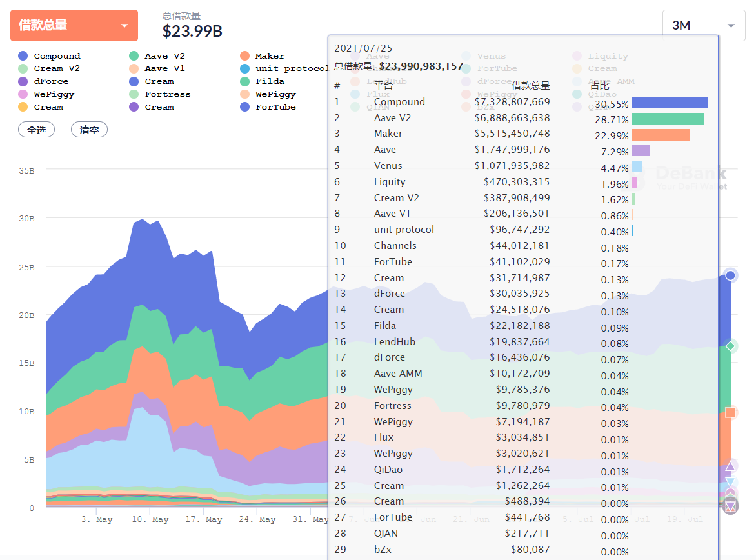This screenshot has width=756, height=560.
Task: Click Aave V2's green percentage bar
Action: pyautogui.click(x=668, y=119)
